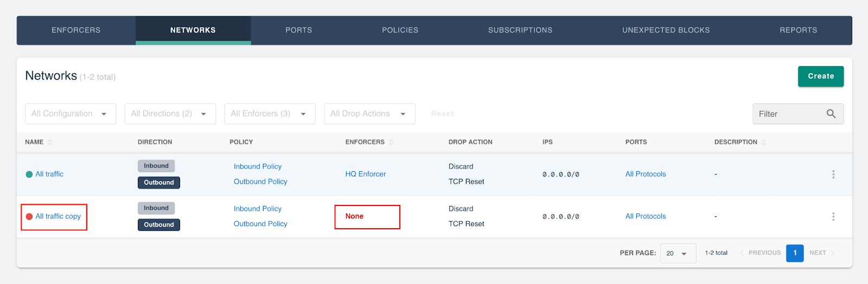The width and height of the screenshot is (868, 284).
Task: Switch to the Unexpected Blocks tab
Action: [x=666, y=30]
